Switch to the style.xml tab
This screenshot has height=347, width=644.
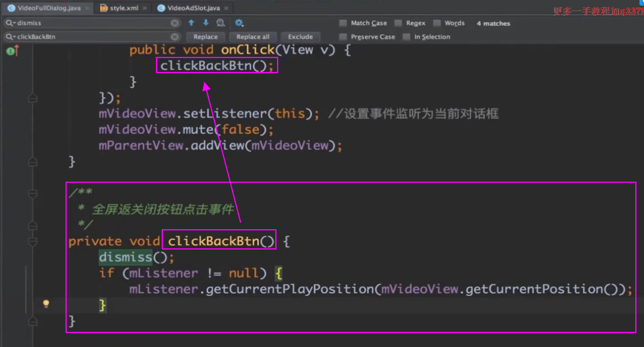click(124, 8)
